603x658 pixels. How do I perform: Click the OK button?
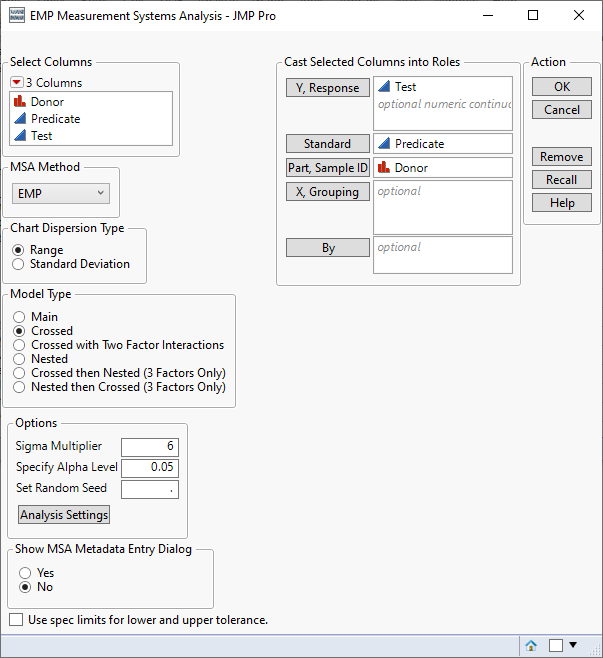click(x=562, y=87)
